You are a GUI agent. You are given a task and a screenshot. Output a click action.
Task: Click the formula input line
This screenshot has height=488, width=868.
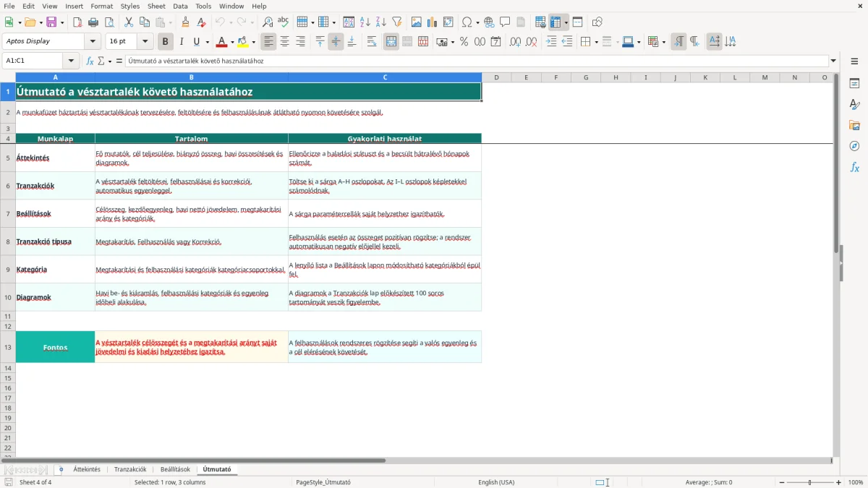tap(476, 61)
